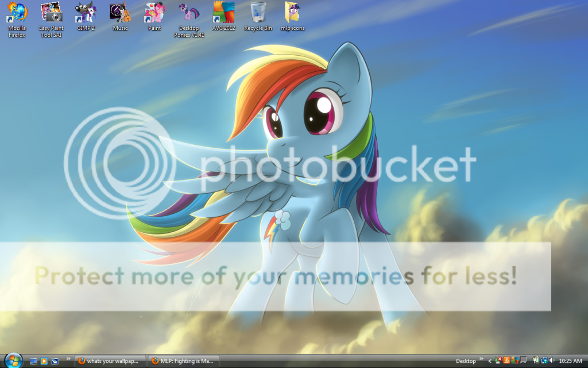Open the Java update tray icon
Screen dimensions: 588x368
click(x=506, y=361)
